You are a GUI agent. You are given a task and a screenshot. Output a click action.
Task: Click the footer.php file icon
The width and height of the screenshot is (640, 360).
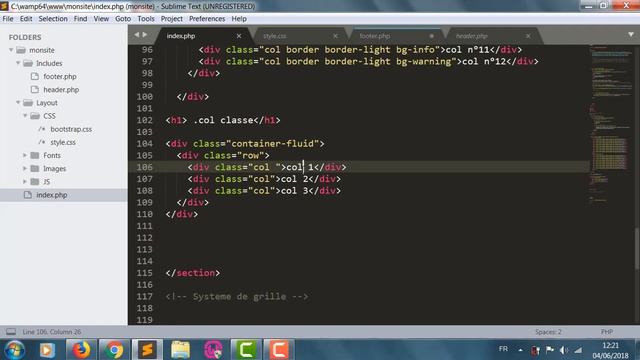[x=35, y=76]
